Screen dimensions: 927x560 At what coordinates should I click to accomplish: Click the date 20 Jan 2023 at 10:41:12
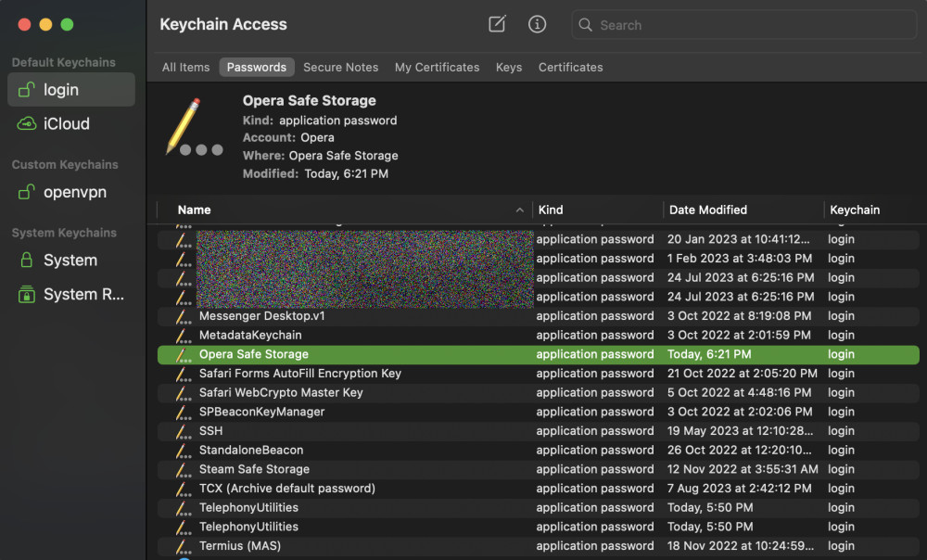click(x=739, y=239)
